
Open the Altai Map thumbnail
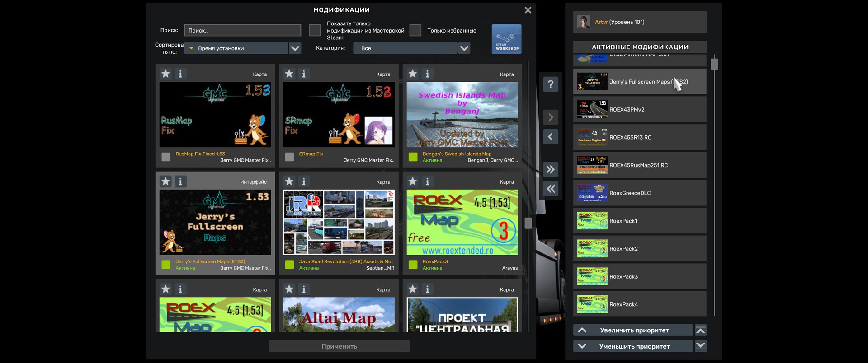339,314
